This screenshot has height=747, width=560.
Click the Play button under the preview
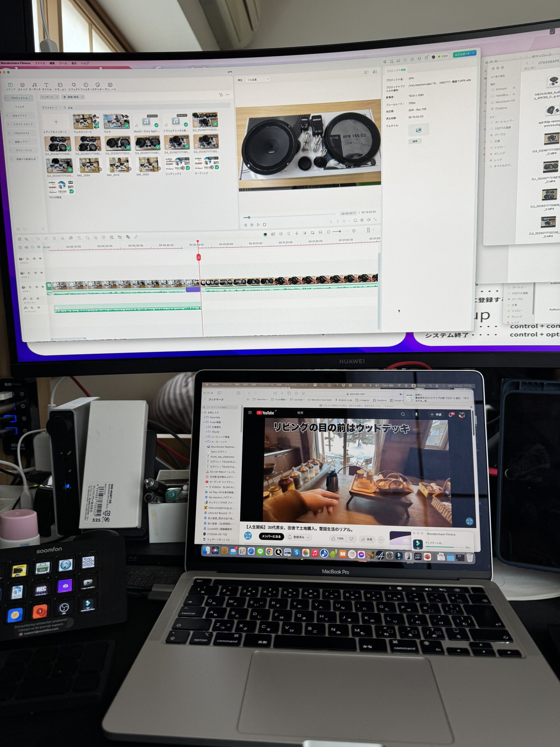point(259,225)
